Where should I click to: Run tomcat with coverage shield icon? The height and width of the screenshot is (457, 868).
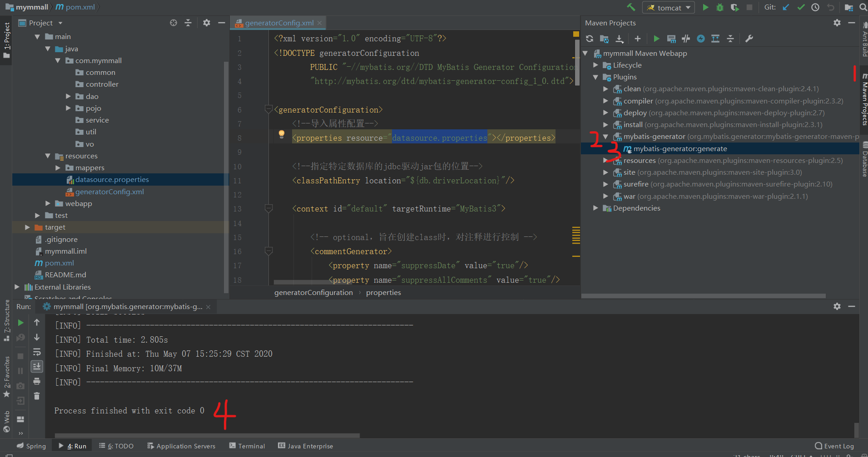[734, 7]
